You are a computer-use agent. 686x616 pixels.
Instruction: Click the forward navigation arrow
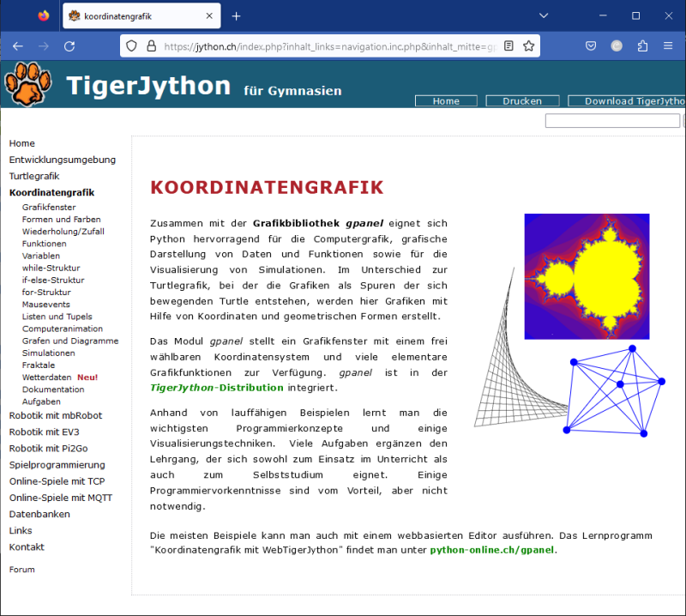(x=44, y=46)
